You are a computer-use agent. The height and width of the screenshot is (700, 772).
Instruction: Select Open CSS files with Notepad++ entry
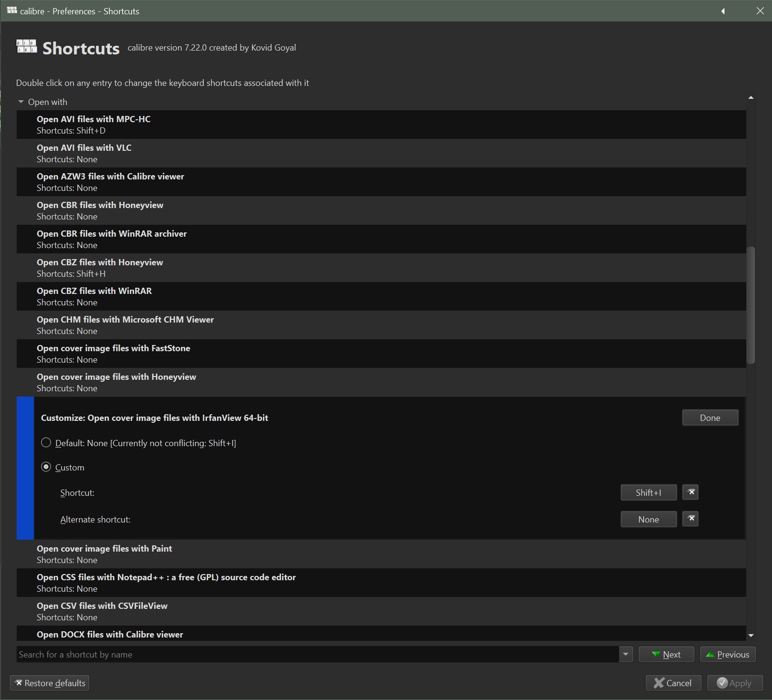point(381,583)
